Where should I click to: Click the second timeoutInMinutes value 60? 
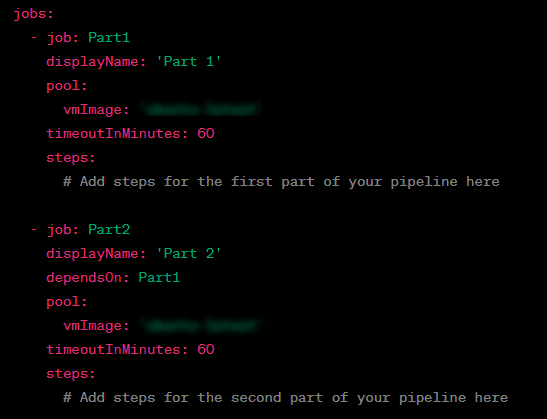pyautogui.click(x=206, y=349)
